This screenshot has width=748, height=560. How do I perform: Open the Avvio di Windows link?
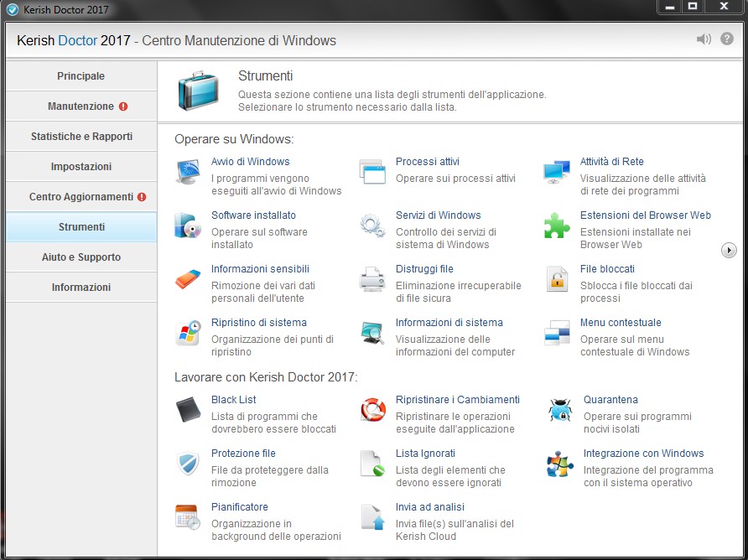251,162
